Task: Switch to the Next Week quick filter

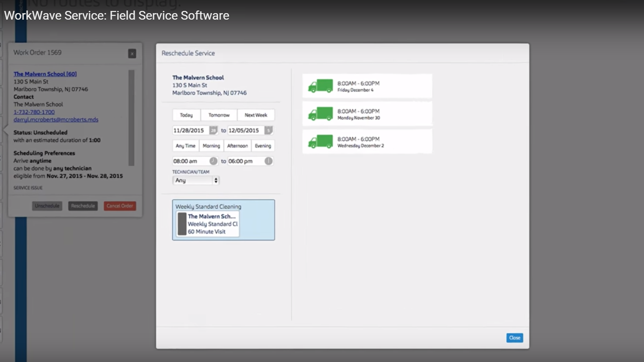Action: click(256, 115)
